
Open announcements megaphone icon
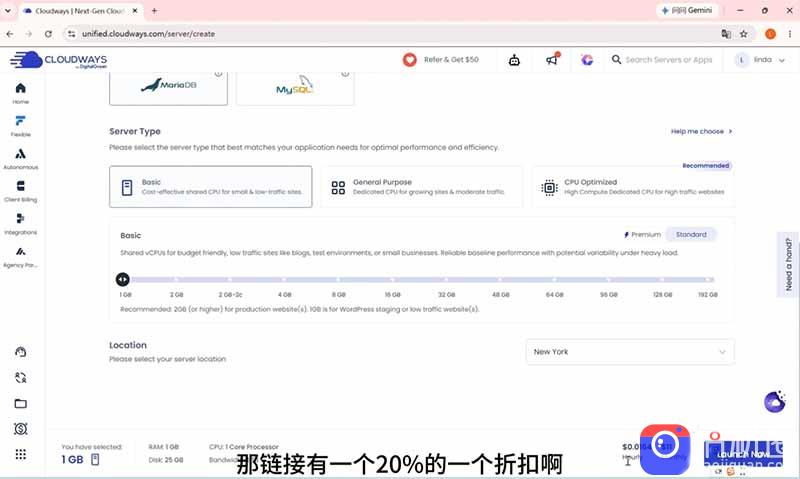[x=552, y=60]
